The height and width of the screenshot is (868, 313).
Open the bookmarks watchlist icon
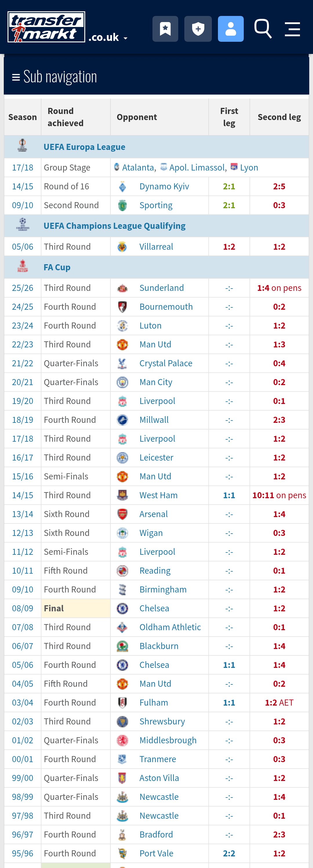[165, 29]
